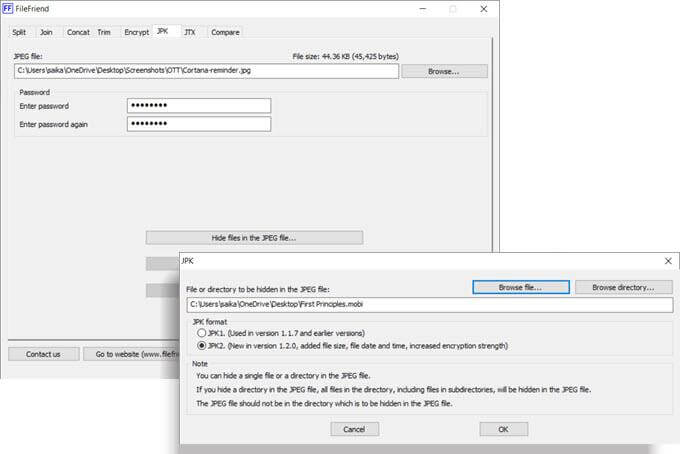Focus the Enter password again field
Screen dimensions: 680x454
(199, 124)
